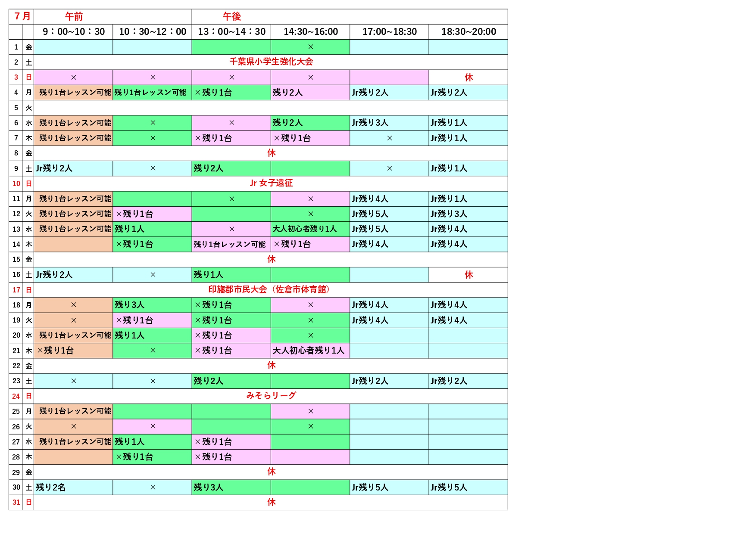Click Jr残り3人 cell on day 6

pyautogui.click(x=390, y=123)
